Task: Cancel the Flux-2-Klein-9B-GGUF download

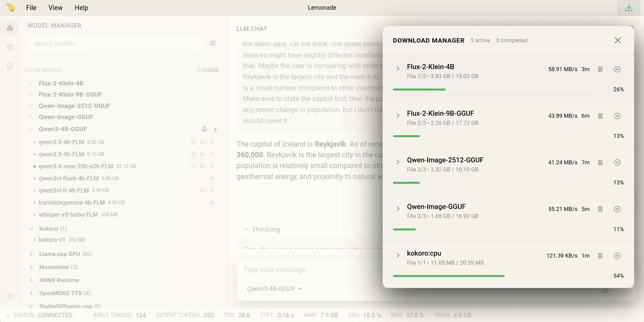Action: coord(617,116)
